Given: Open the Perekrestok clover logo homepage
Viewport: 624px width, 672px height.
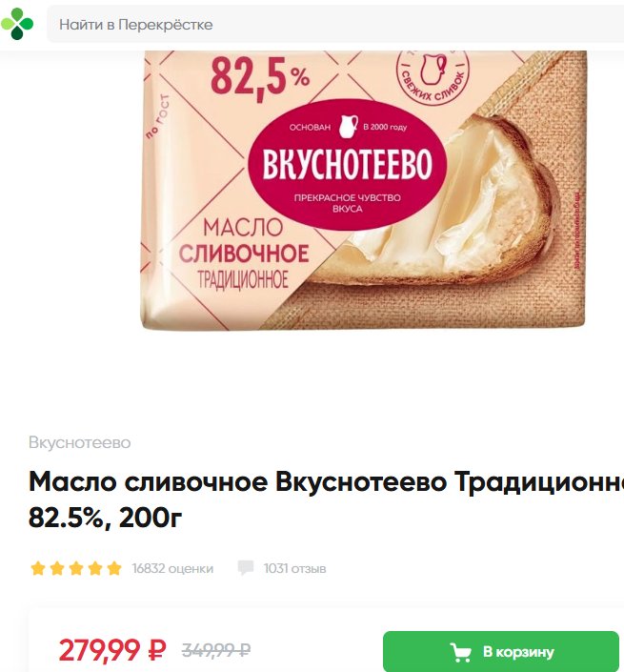Looking at the screenshot, I should 17,24.
